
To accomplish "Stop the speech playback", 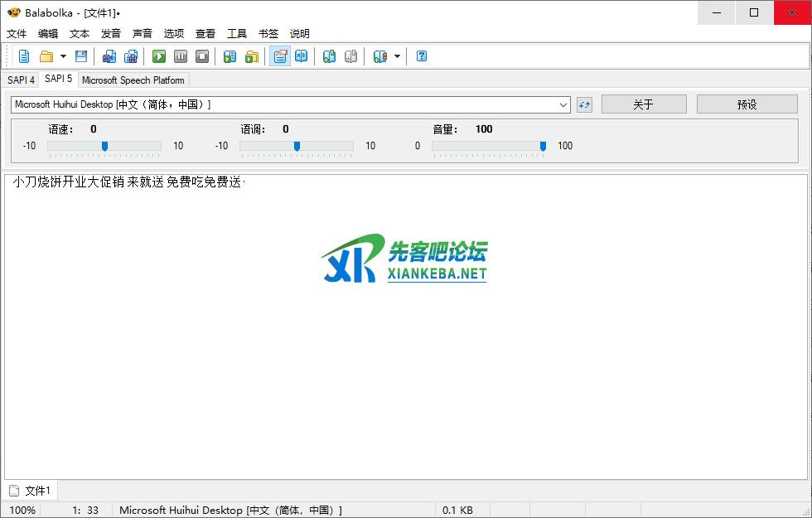I will tap(202, 56).
